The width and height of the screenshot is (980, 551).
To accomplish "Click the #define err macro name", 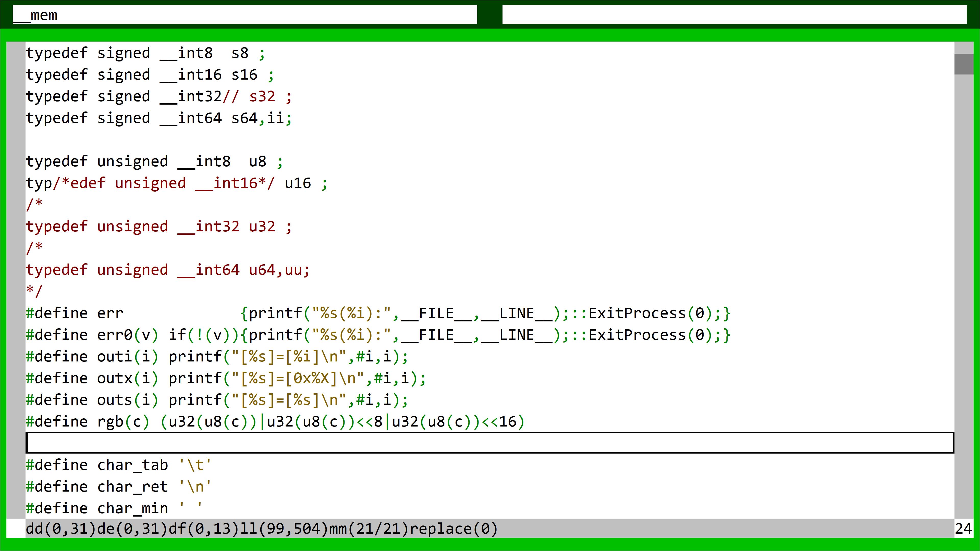I will pyautogui.click(x=110, y=313).
